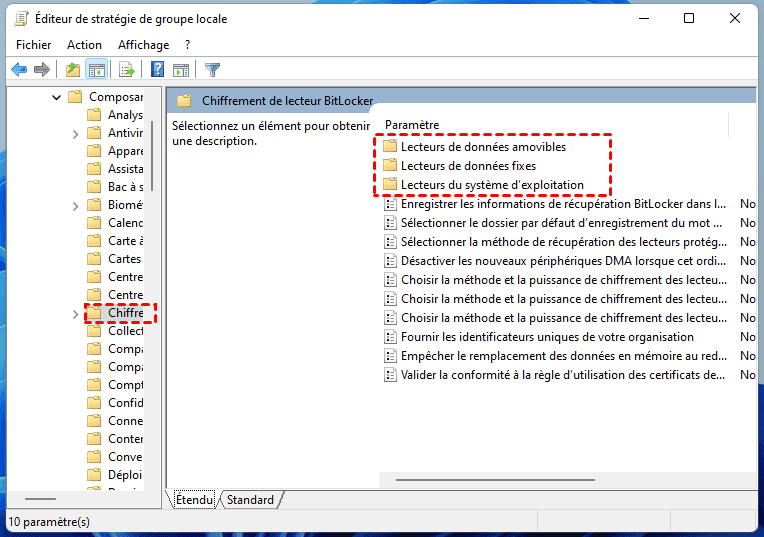Image resolution: width=764 pixels, height=537 pixels.
Task: Select the Collect folder in tree
Action: (115, 331)
